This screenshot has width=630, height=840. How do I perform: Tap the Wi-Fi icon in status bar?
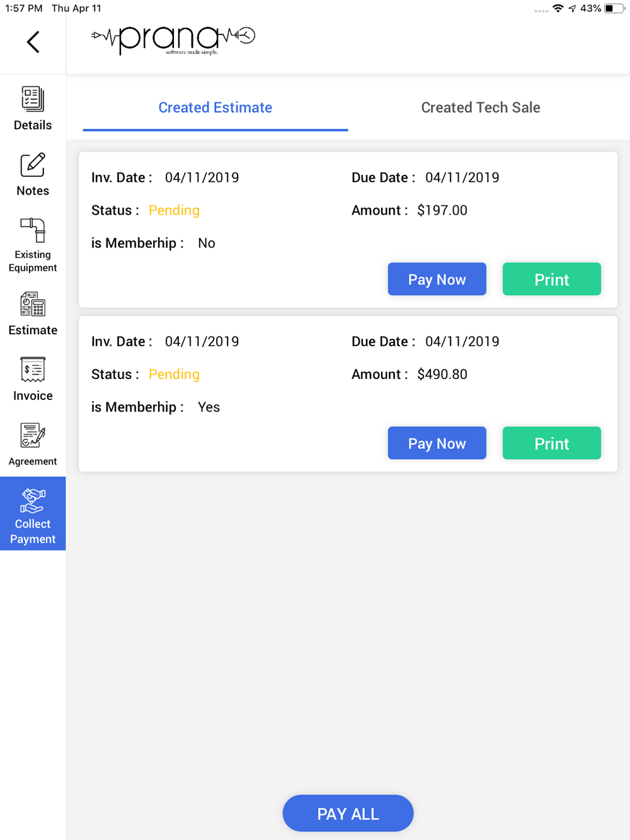tap(558, 8)
